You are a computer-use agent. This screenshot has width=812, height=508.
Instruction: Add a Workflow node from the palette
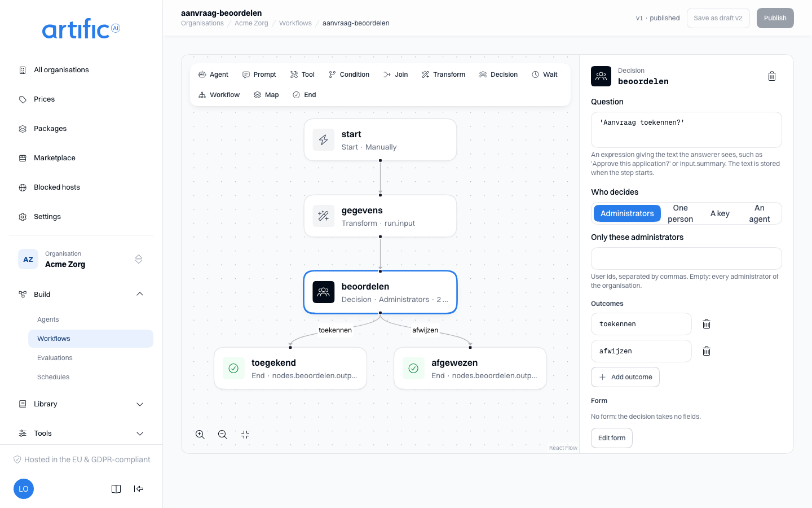click(219, 95)
